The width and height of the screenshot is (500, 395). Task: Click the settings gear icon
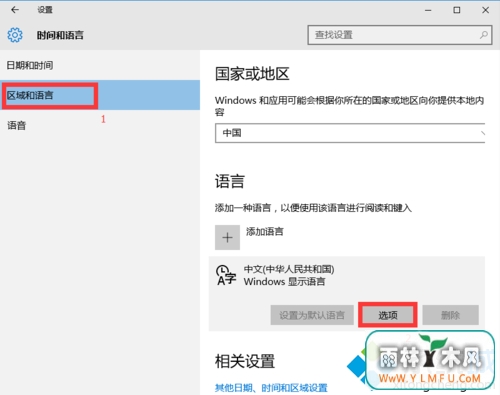click(x=15, y=35)
